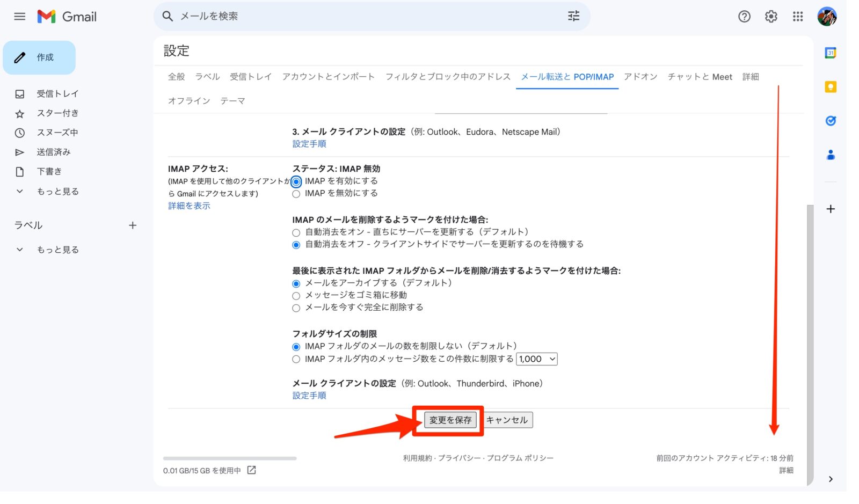Image resolution: width=859 pixels, height=504 pixels.
Task: Open 送信済み in the sidebar
Action: pos(54,152)
